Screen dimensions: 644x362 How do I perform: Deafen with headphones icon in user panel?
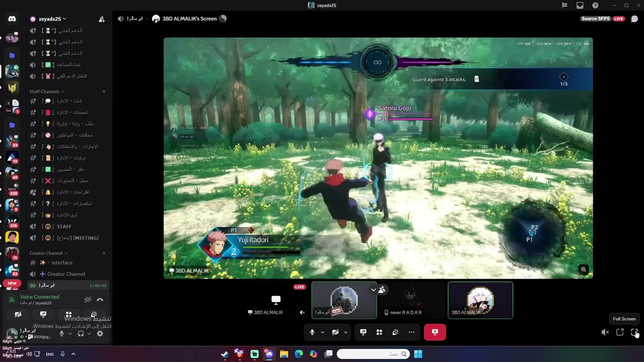[x=80, y=333]
